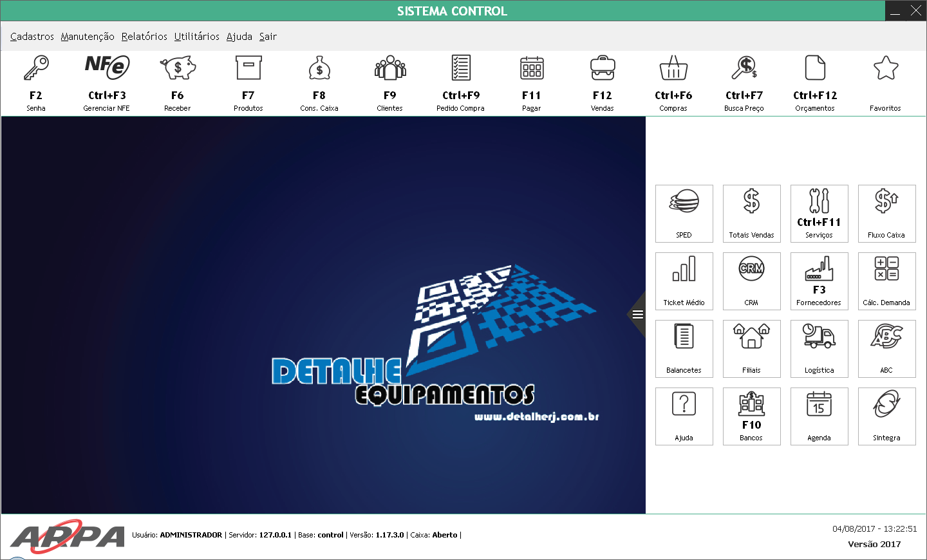
Task: Open the Bancos (F10) tile
Action: pyautogui.click(x=752, y=416)
